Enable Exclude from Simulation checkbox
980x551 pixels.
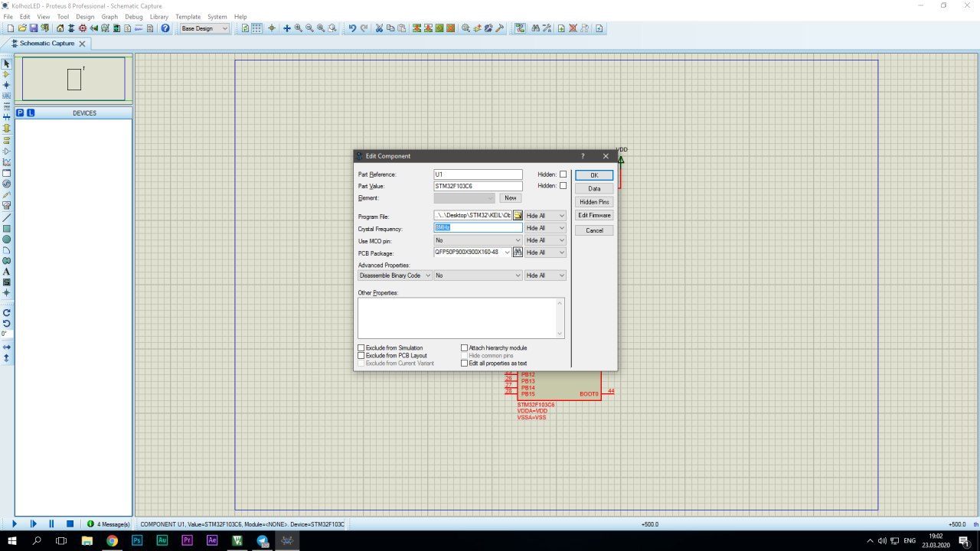tap(361, 347)
